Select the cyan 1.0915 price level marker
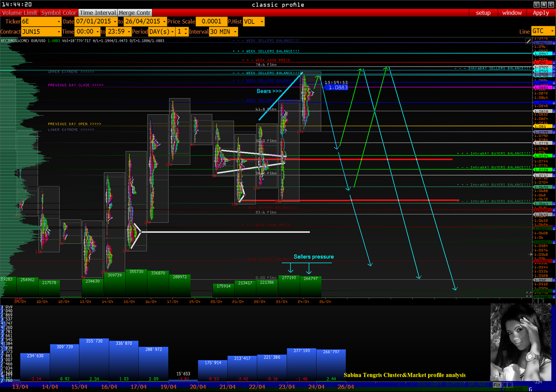Viewport: 556px width, 392px height. tap(542, 71)
